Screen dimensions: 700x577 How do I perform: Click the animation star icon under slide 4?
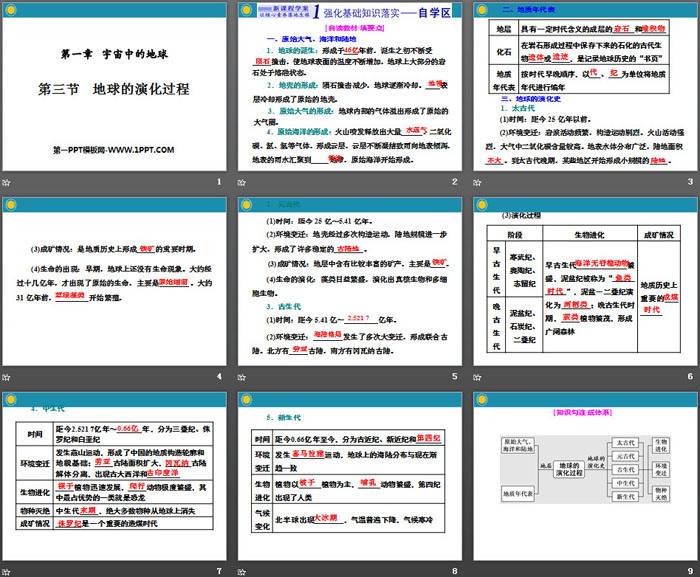[8, 376]
